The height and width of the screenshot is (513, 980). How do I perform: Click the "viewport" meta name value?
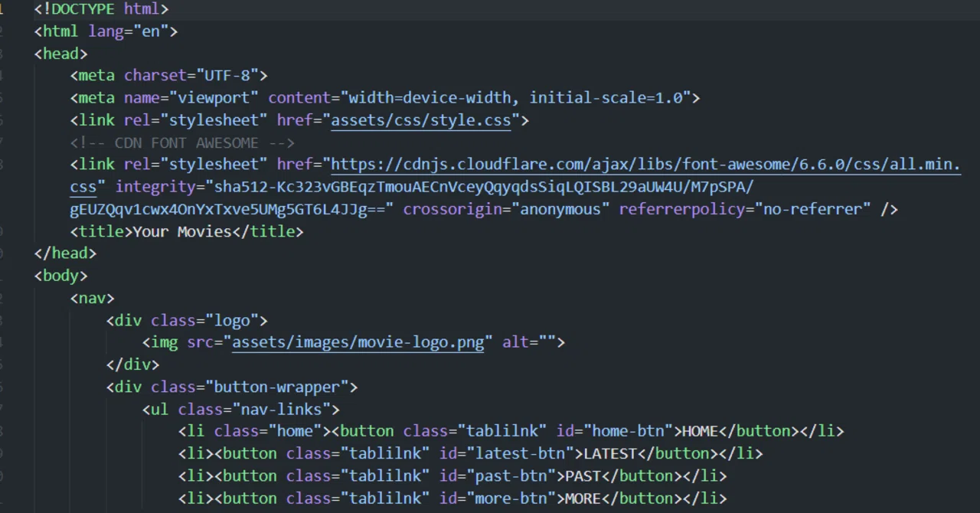(x=214, y=98)
